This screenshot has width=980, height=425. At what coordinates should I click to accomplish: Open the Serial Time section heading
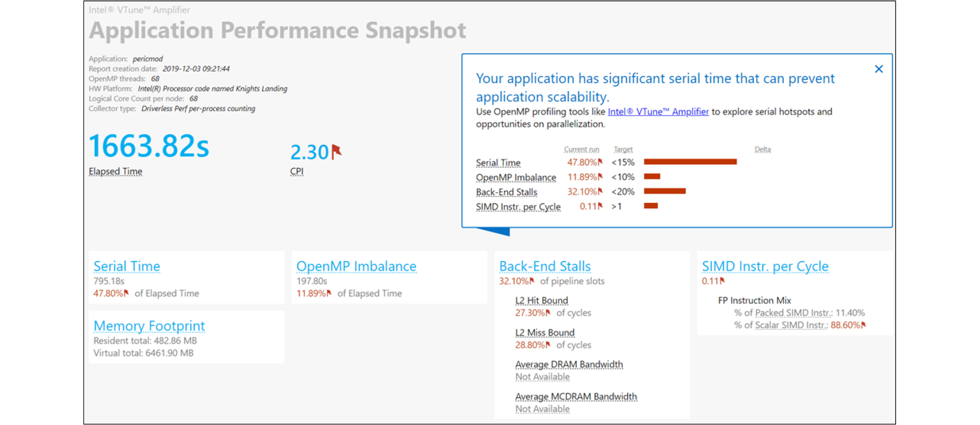(126, 266)
